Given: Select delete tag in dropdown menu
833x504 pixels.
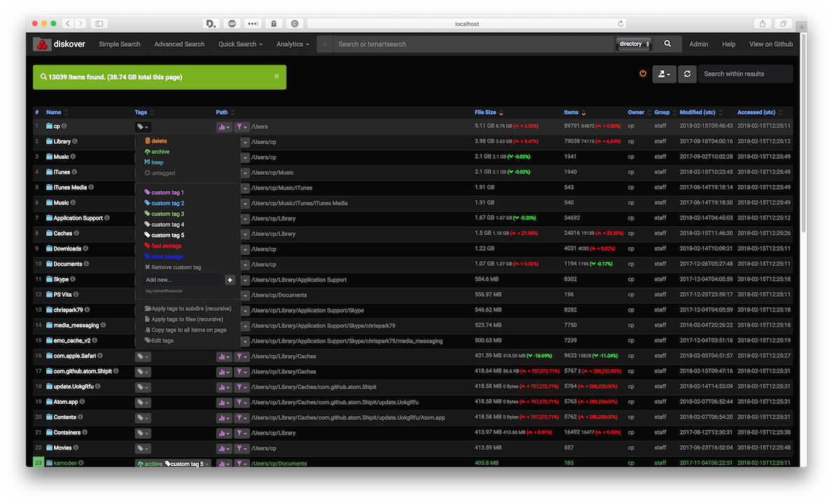Looking at the screenshot, I should [156, 141].
